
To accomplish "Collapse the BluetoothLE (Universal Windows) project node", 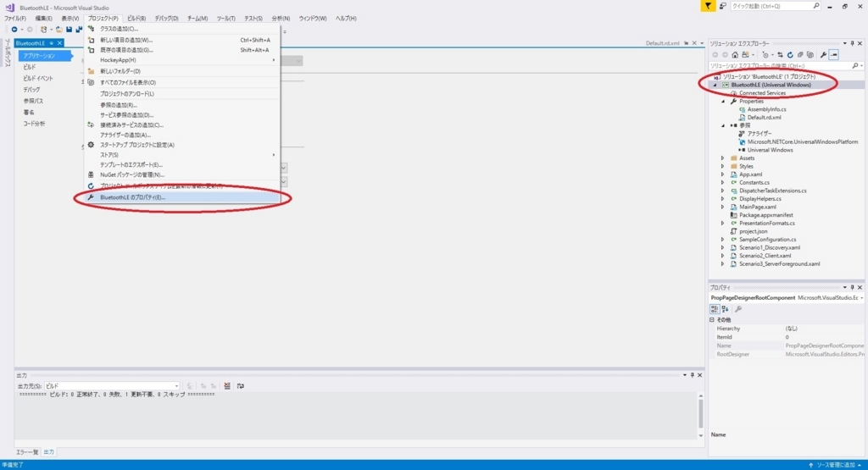I will pos(715,86).
